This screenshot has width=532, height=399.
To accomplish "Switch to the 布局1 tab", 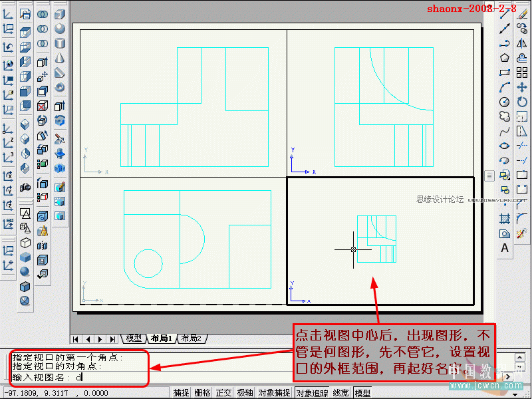I will click(162, 338).
